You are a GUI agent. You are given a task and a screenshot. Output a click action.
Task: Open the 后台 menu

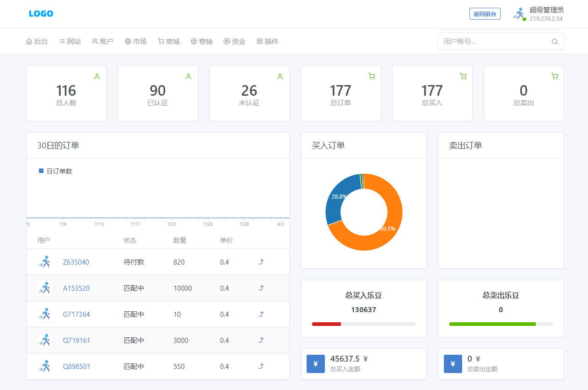(37, 41)
